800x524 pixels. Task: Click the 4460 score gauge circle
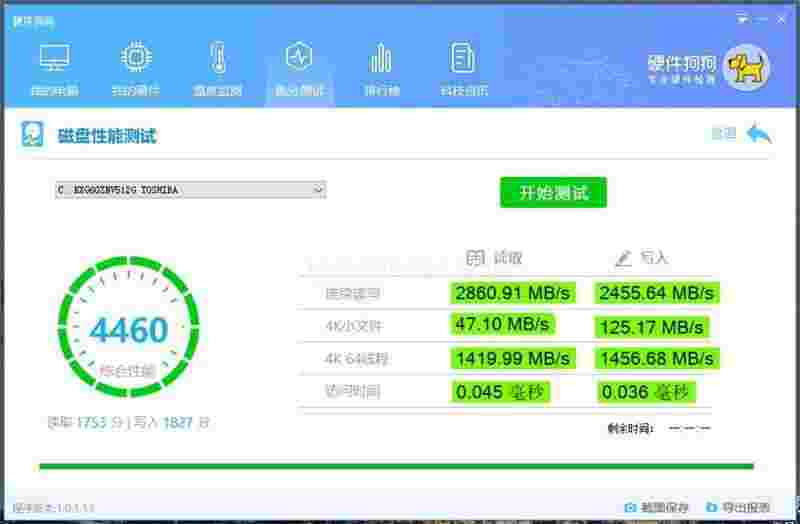click(128, 331)
